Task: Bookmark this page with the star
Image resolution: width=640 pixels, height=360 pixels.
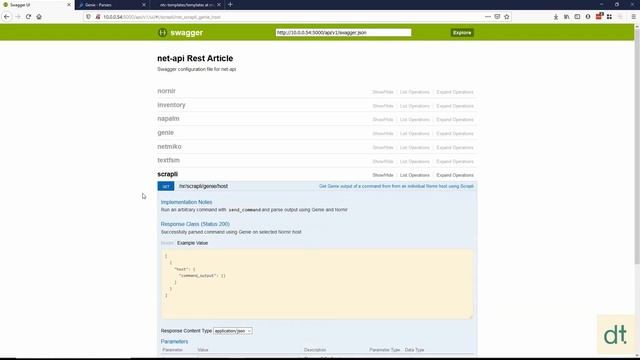Action: (507, 17)
